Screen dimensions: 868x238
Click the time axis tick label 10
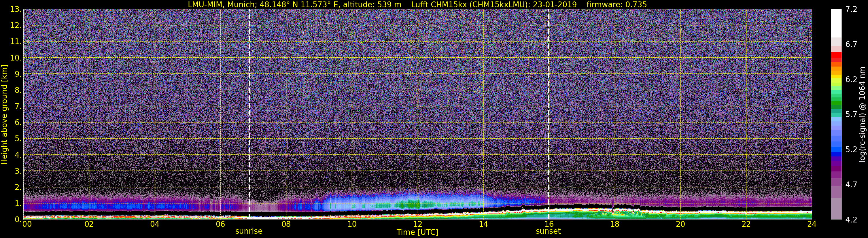click(x=352, y=224)
